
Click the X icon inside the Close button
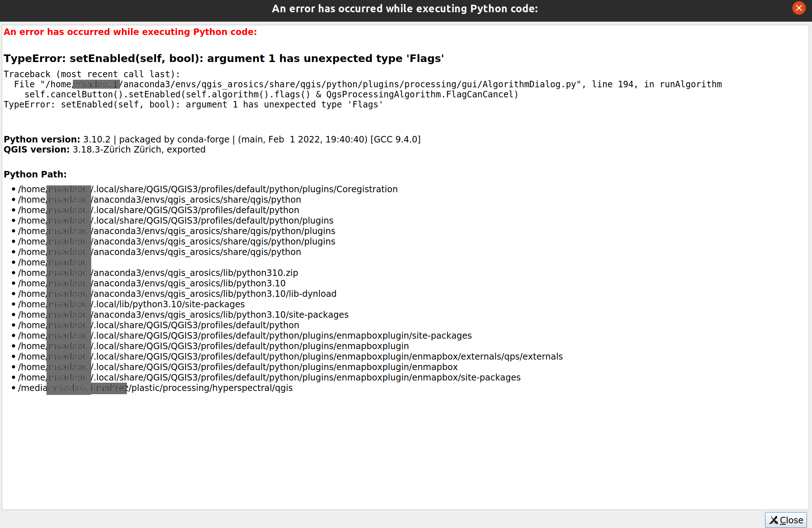(x=773, y=520)
